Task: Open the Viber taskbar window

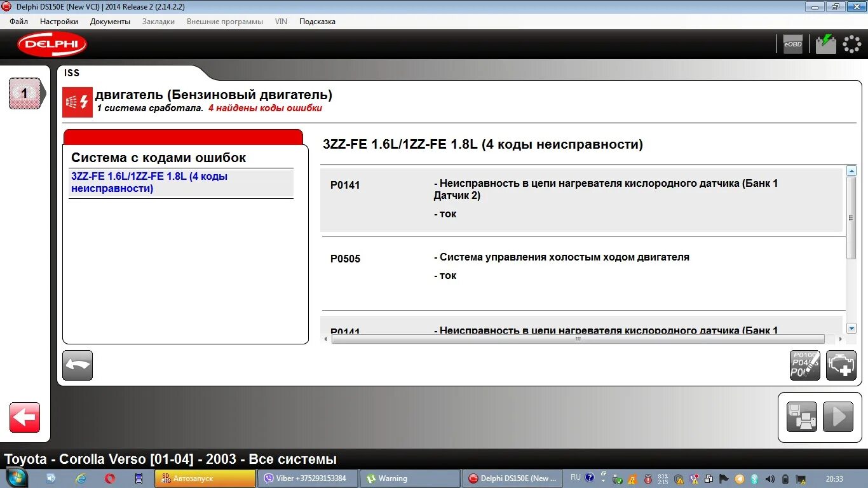Action: click(x=307, y=478)
